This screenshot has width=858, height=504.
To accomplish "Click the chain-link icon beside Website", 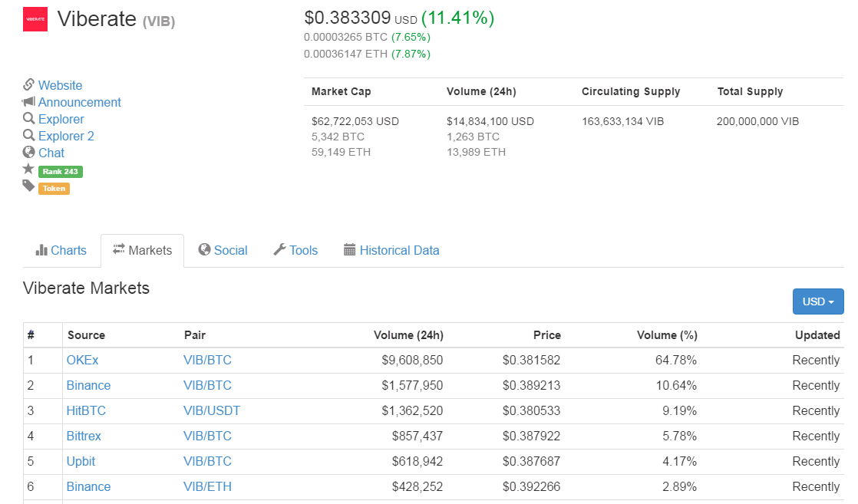I will pyautogui.click(x=28, y=84).
